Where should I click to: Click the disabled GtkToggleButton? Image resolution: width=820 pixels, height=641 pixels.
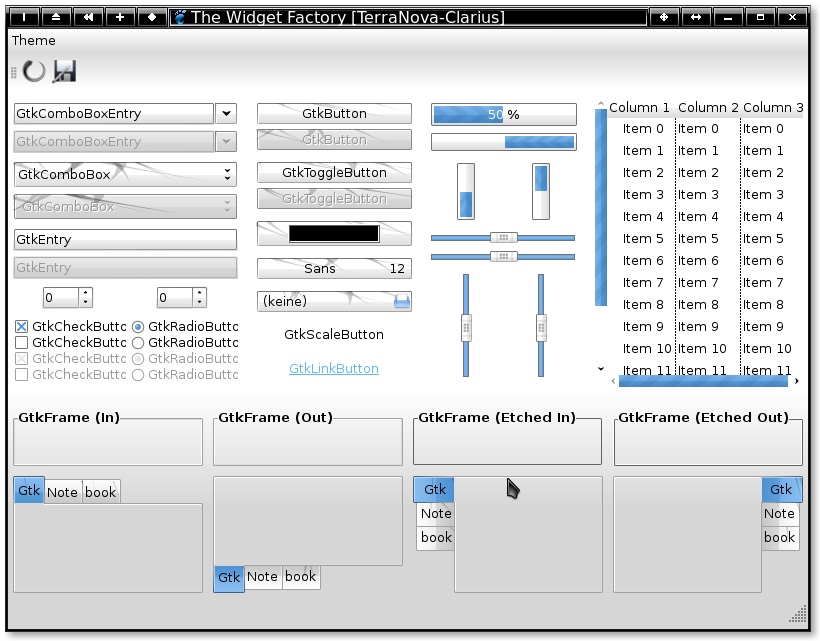point(334,199)
